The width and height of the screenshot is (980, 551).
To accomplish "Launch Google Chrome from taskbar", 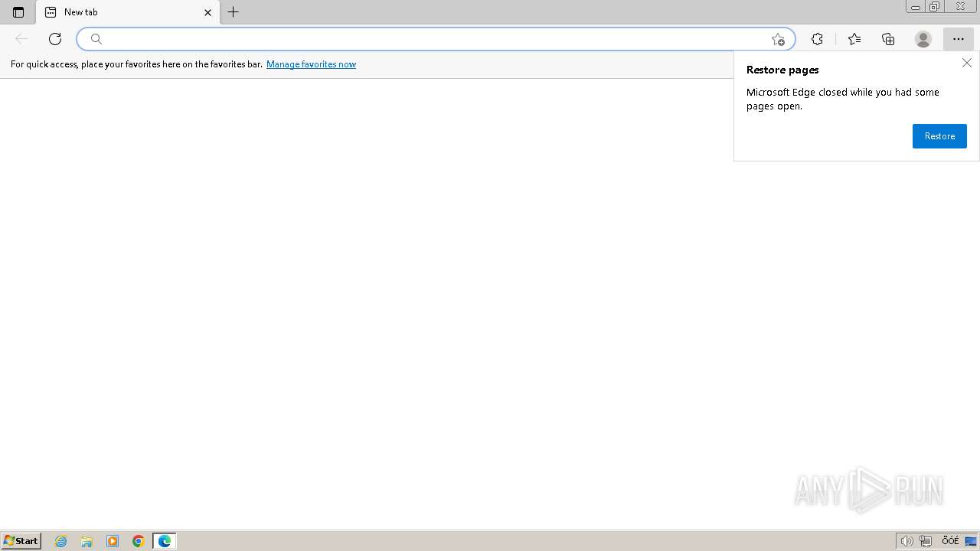I will click(x=139, y=541).
